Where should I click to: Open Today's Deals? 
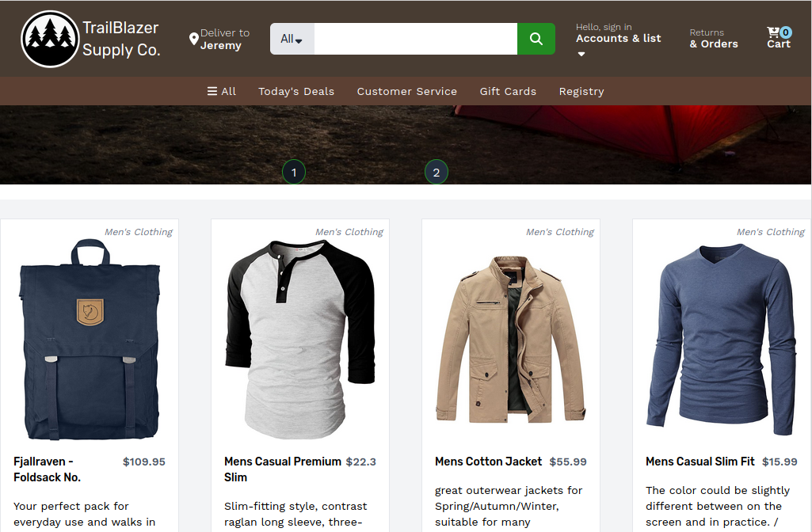pyautogui.click(x=296, y=91)
